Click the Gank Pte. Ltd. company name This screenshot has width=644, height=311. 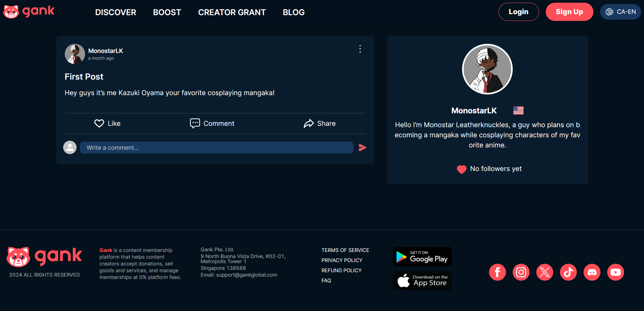point(217,250)
